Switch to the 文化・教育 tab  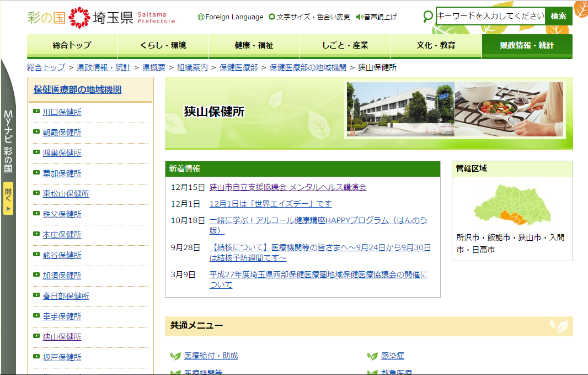pyautogui.click(x=436, y=45)
